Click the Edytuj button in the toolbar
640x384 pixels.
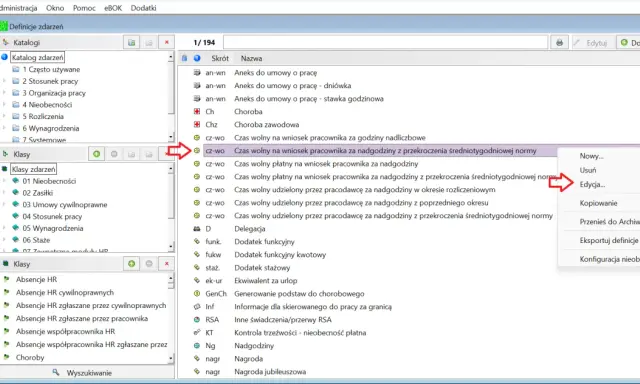pos(592,42)
